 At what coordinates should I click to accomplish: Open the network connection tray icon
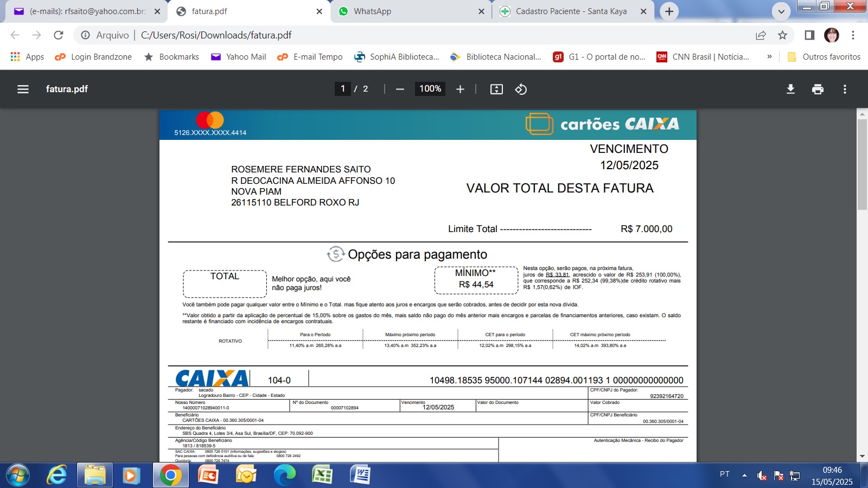(x=795, y=476)
